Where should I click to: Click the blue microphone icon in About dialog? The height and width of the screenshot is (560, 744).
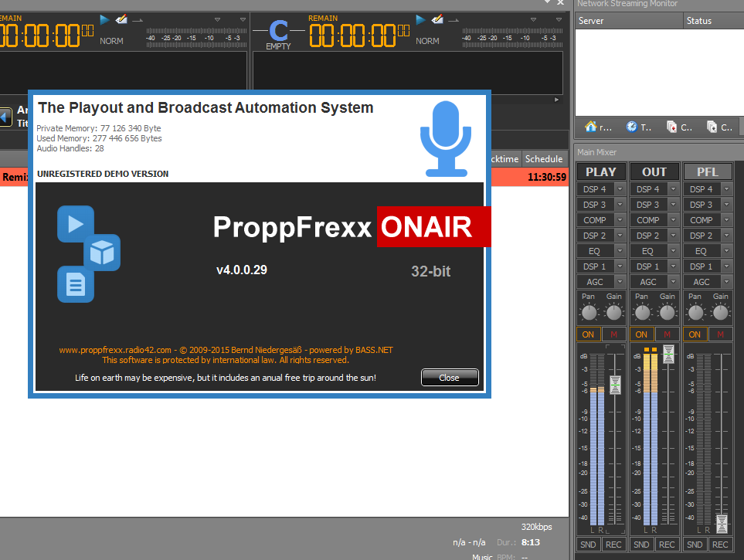pos(446,138)
